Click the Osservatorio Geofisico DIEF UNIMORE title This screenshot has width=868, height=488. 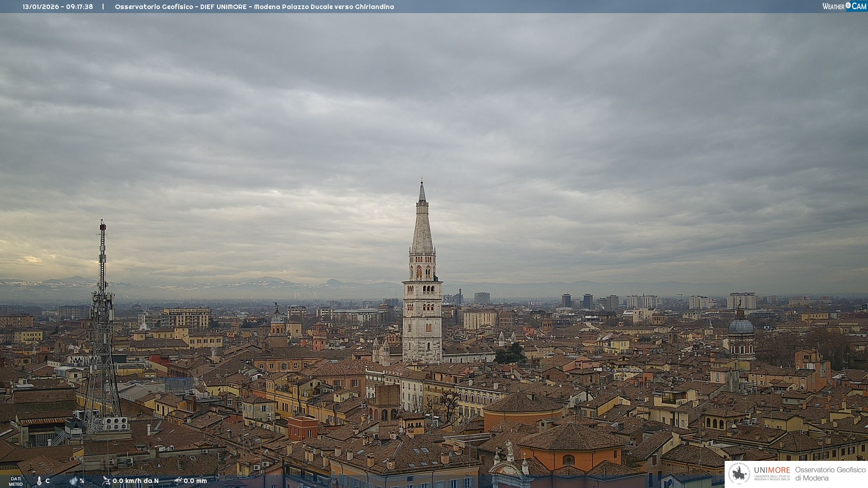point(254,7)
